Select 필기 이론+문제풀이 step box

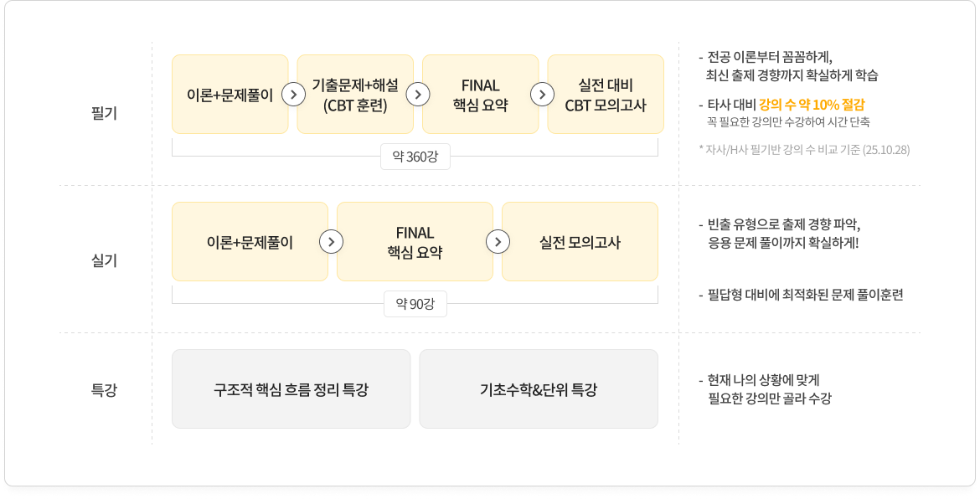click(x=230, y=94)
